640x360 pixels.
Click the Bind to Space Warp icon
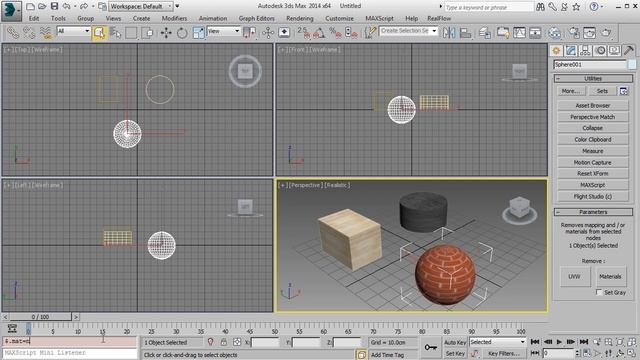coord(45,33)
